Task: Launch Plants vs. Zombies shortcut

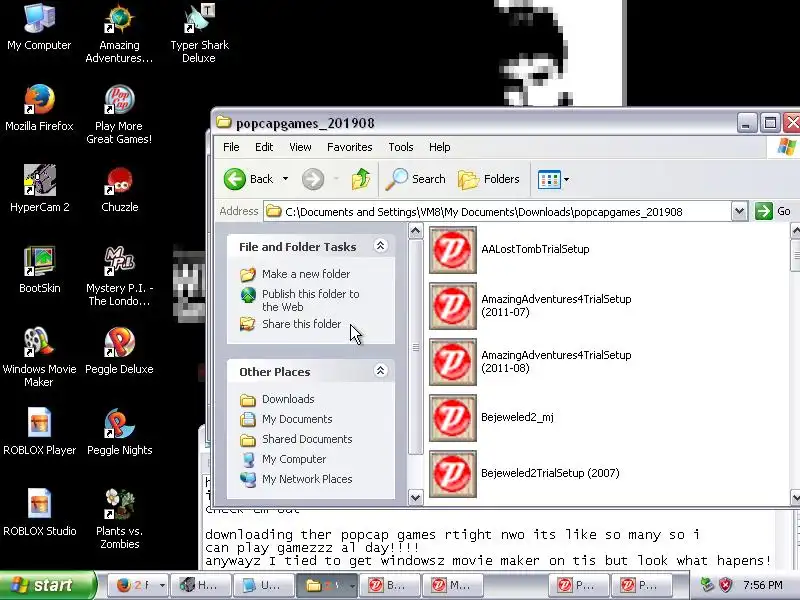Action: coord(119,518)
